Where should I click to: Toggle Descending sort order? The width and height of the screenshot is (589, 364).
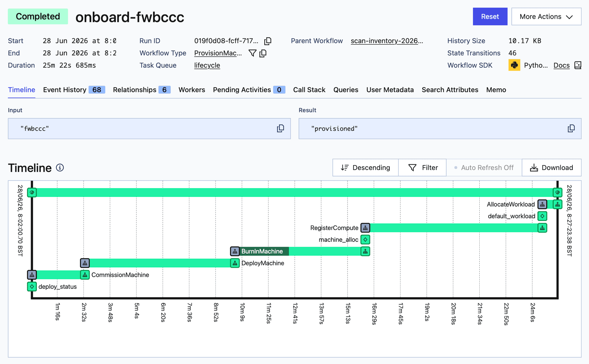pos(366,168)
